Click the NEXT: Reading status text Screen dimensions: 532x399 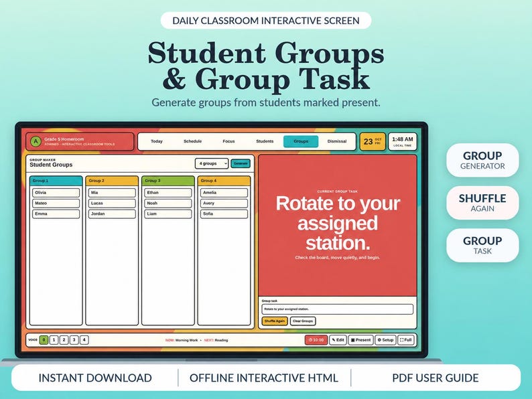216,340
